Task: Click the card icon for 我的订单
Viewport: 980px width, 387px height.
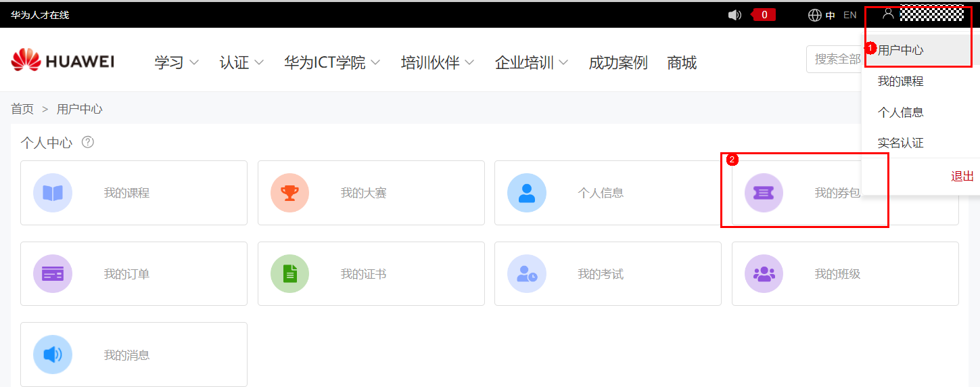Action: pos(53,274)
